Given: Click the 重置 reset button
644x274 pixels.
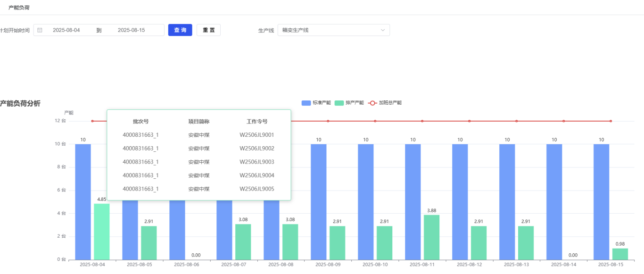Looking at the screenshot, I should (x=208, y=30).
